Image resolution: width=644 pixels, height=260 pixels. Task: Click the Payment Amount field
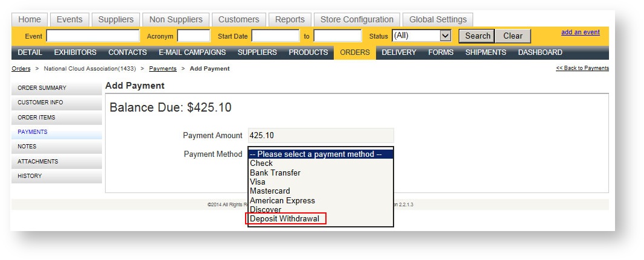(x=320, y=136)
